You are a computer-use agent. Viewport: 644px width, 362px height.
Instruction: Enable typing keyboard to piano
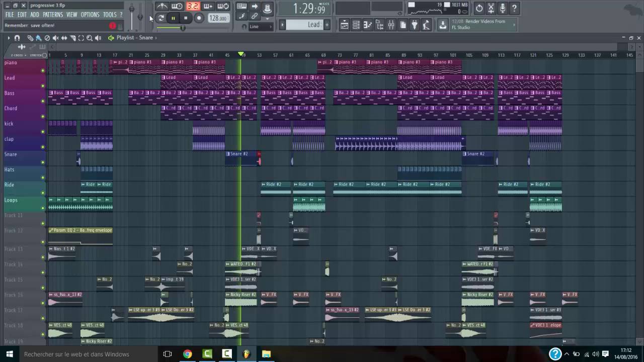point(242,7)
